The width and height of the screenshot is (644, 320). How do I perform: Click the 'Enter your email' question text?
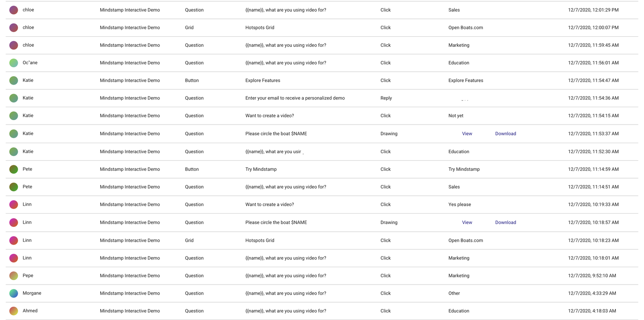tap(295, 98)
